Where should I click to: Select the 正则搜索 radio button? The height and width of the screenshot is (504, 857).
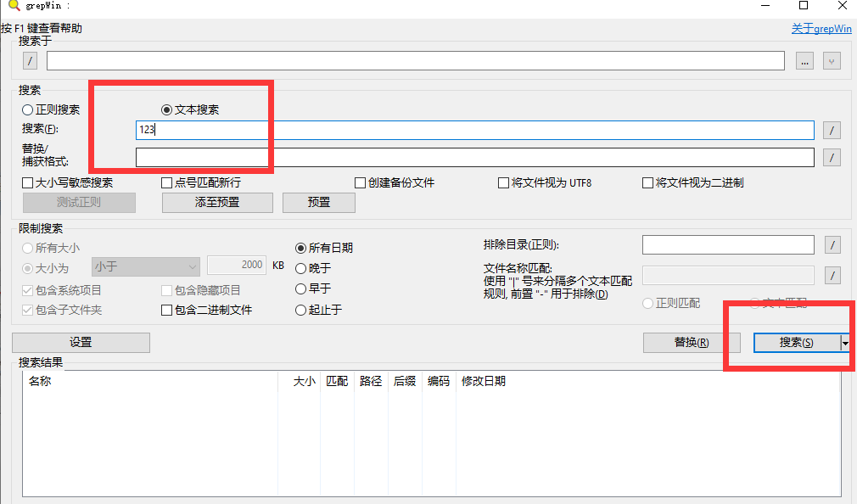click(x=28, y=109)
